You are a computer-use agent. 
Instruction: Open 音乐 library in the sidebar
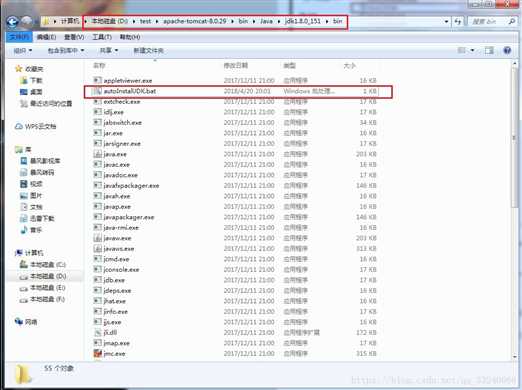point(36,230)
